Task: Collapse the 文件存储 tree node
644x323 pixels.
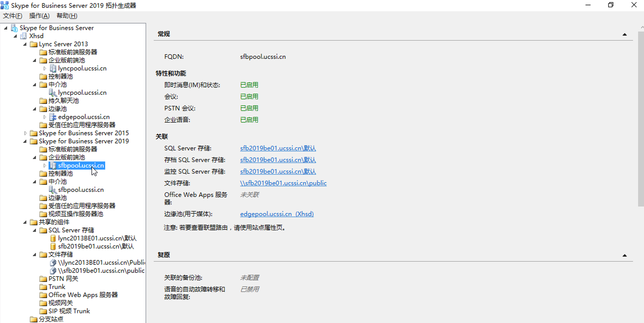Action: coord(35,254)
